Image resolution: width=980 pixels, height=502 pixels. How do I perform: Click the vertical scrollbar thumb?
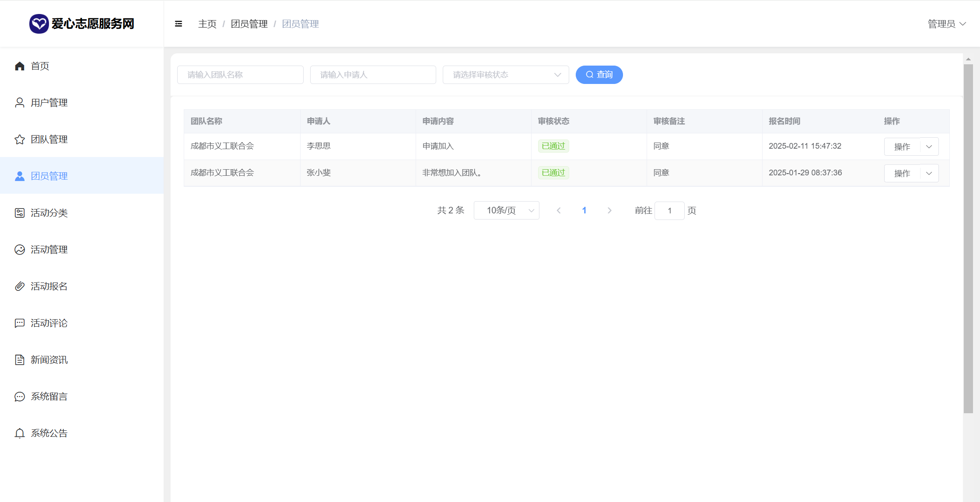point(968,238)
